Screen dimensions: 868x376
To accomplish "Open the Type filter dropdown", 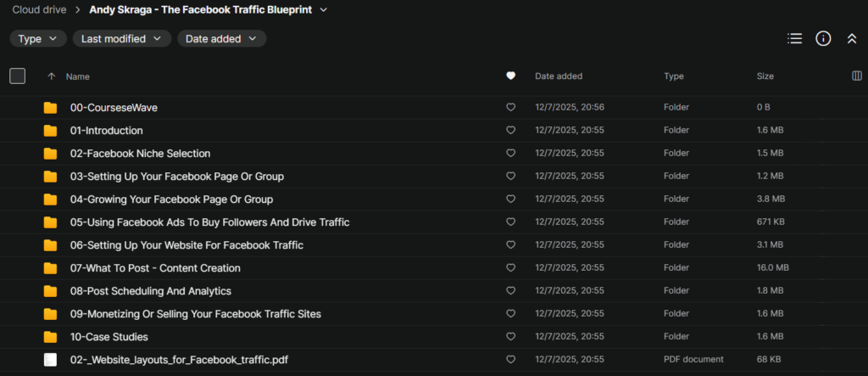I will click(37, 39).
